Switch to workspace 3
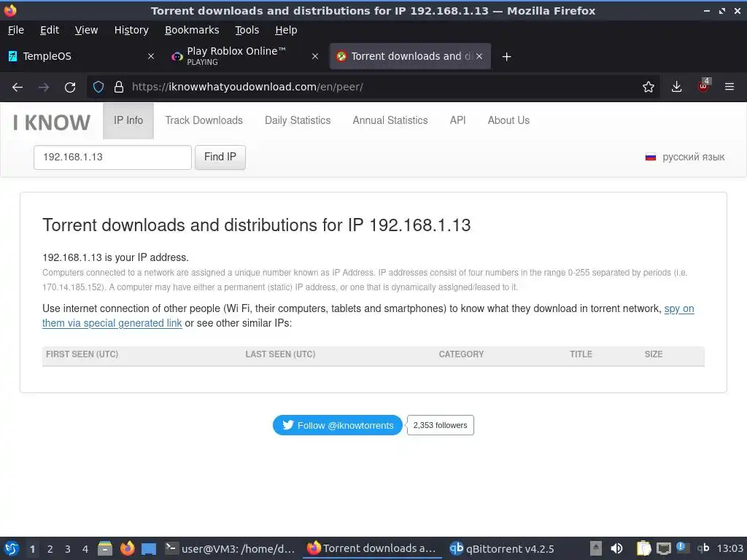 tap(68, 549)
